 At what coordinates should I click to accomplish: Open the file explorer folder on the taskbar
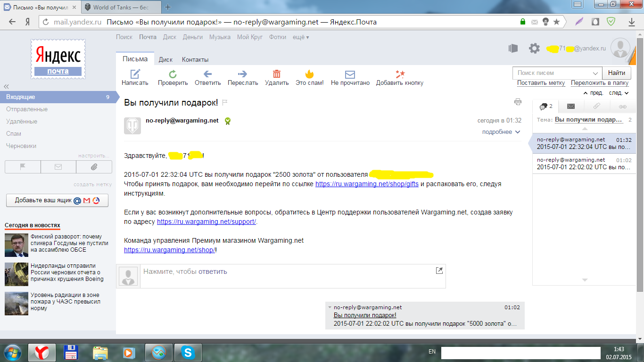point(101,353)
